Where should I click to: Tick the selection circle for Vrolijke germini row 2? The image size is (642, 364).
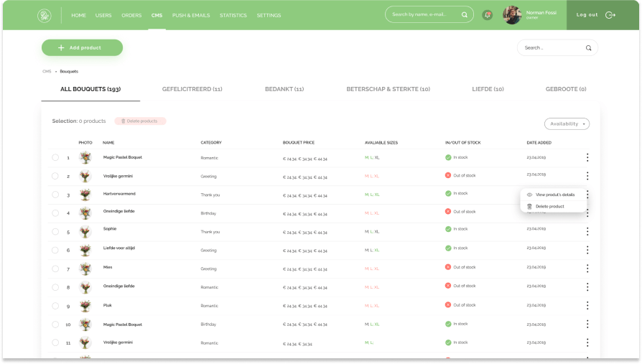(55, 176)
